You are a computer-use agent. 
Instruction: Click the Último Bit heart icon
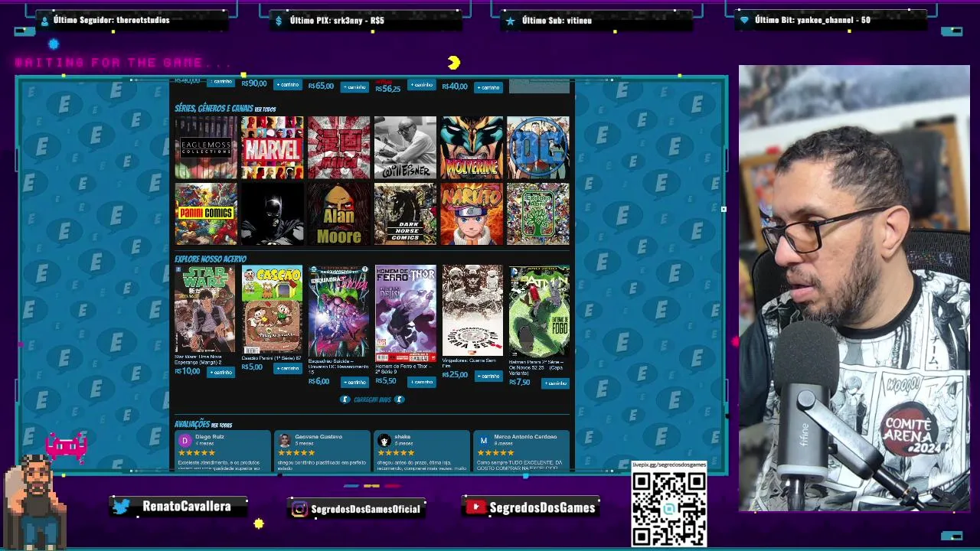744,21
